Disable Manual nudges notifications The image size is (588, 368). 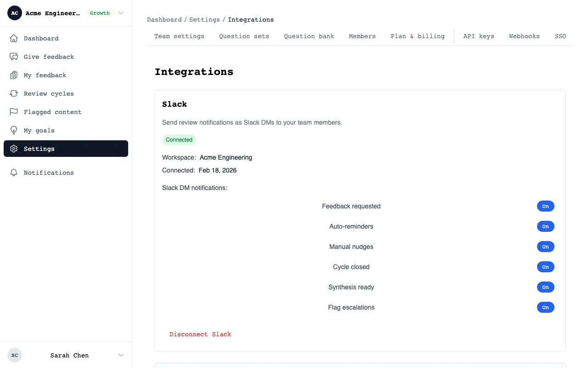pyautogui.click(x=546, y=247)
